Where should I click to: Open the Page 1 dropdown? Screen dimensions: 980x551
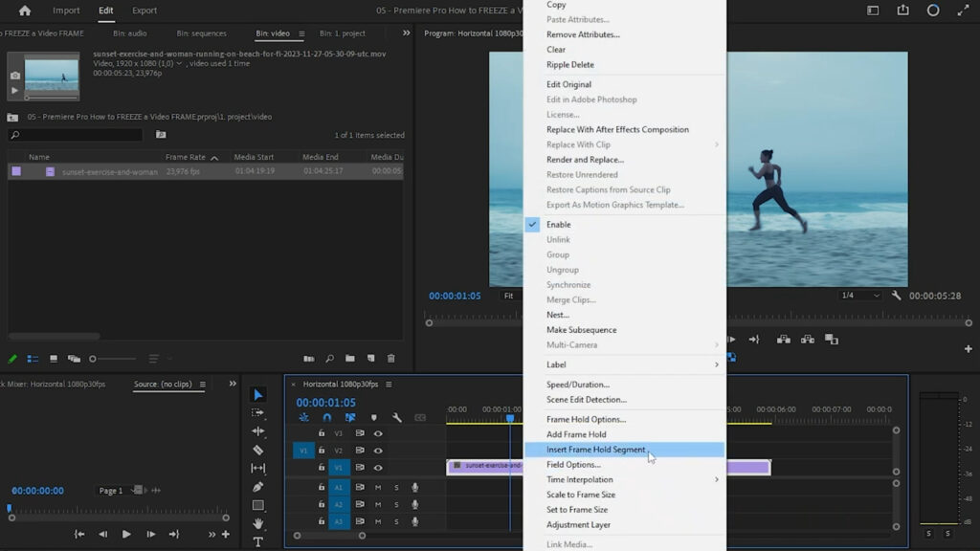(119, 491)
